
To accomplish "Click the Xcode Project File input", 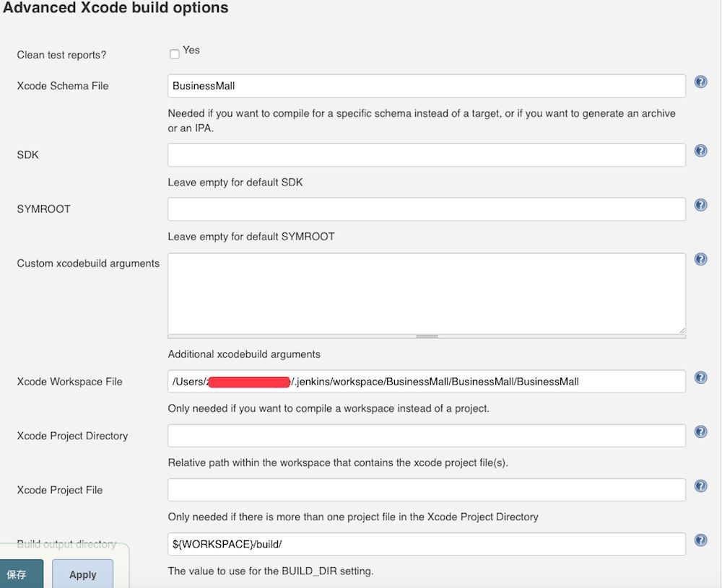I will pos(426,490).
